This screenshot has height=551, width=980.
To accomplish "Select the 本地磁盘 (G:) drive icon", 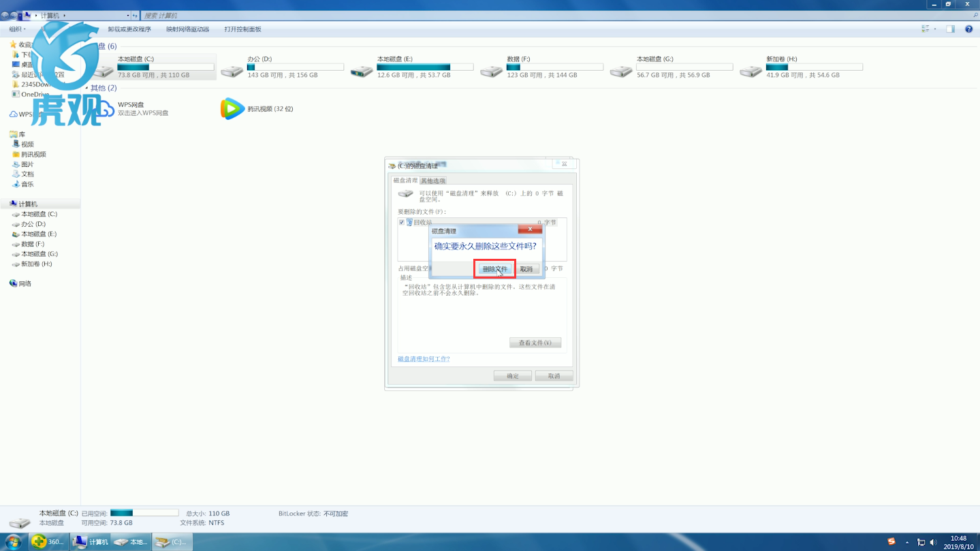I will 620,71.
